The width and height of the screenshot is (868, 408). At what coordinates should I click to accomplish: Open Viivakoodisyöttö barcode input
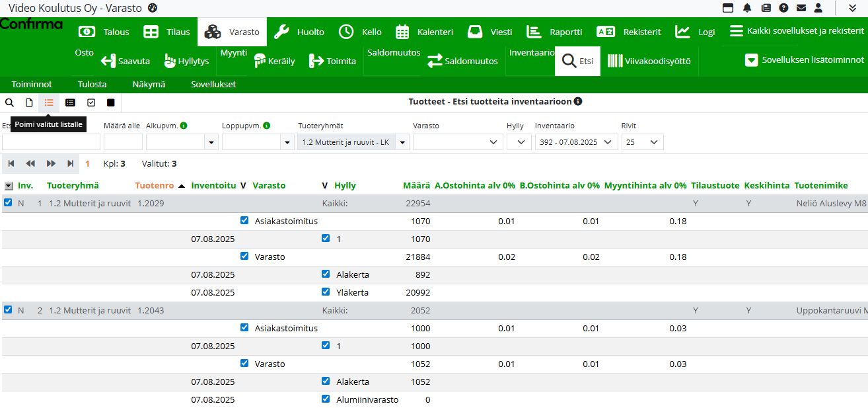click(649, 61)
